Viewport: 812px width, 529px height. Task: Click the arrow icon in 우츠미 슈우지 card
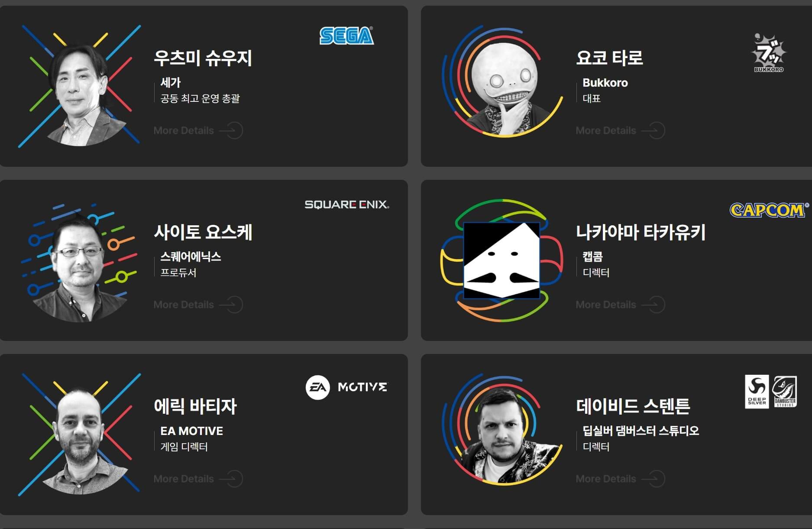(231, 130)
